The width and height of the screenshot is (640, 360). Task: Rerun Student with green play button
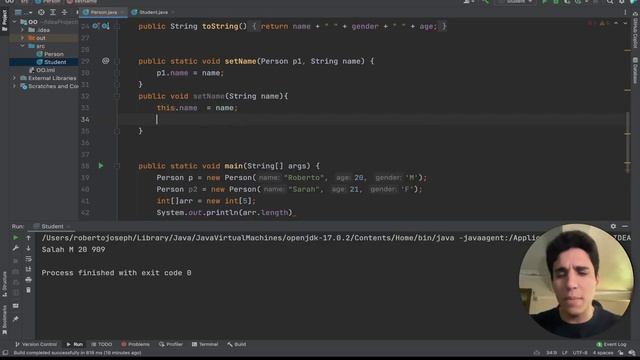16,238
